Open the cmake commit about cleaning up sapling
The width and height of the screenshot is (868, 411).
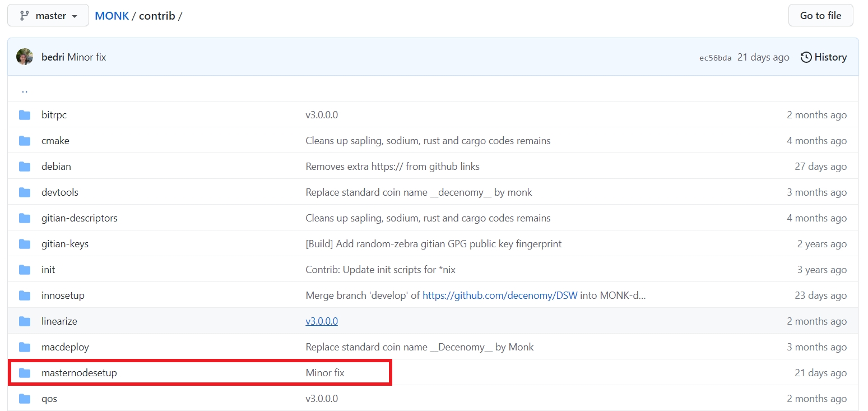tap(428, 141)
